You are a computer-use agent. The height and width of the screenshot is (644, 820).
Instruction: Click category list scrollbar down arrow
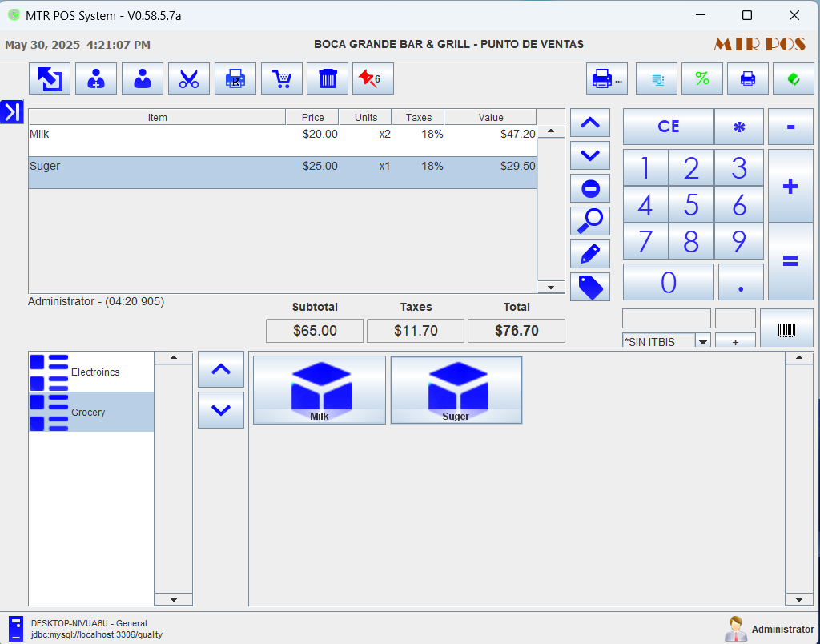tap(174, 599)
